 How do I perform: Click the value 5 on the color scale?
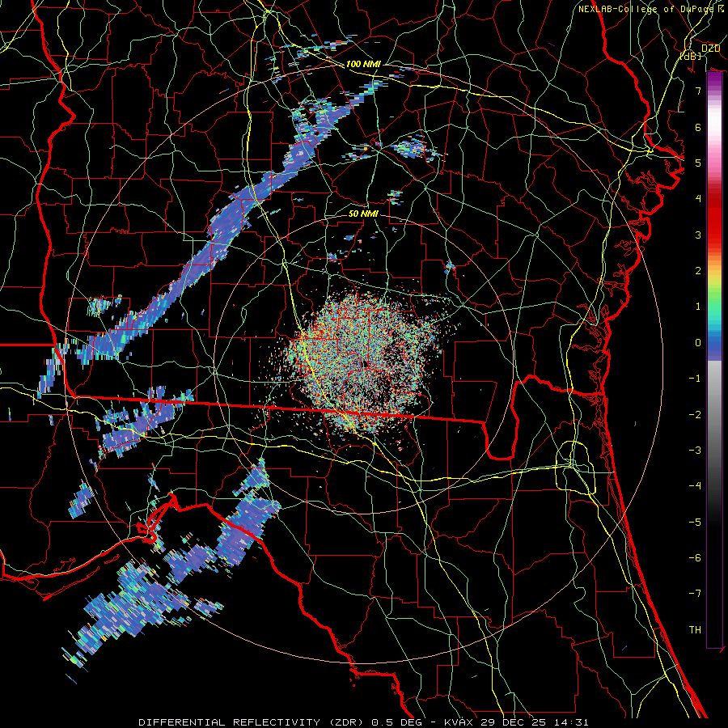point(698,163)
